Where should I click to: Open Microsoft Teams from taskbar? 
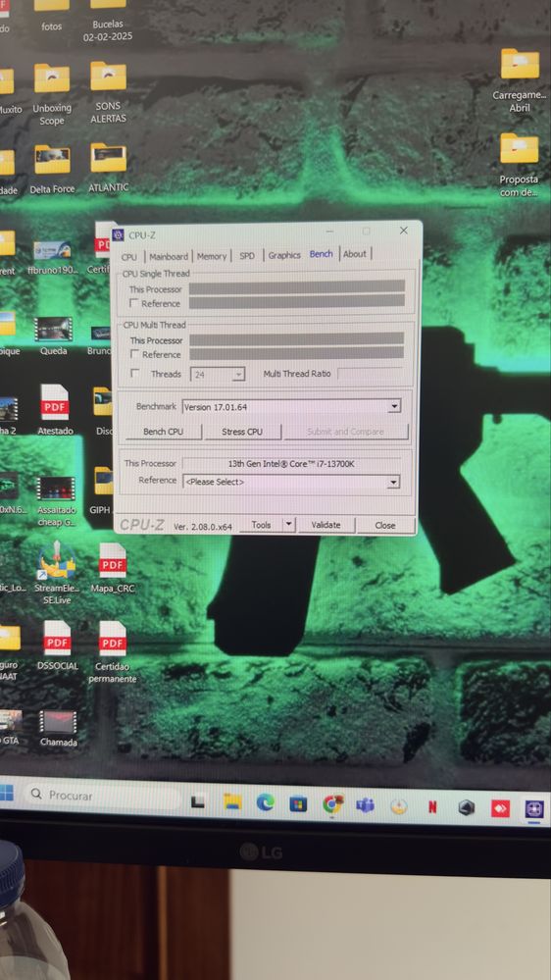pos(366,805)
